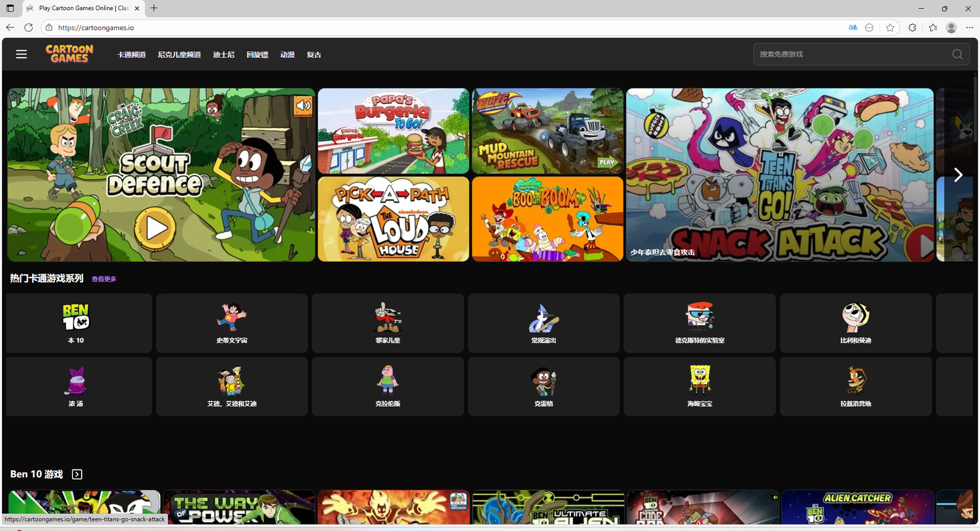
Task: Open the tab actions menu icon
Action: pos(10,8)
